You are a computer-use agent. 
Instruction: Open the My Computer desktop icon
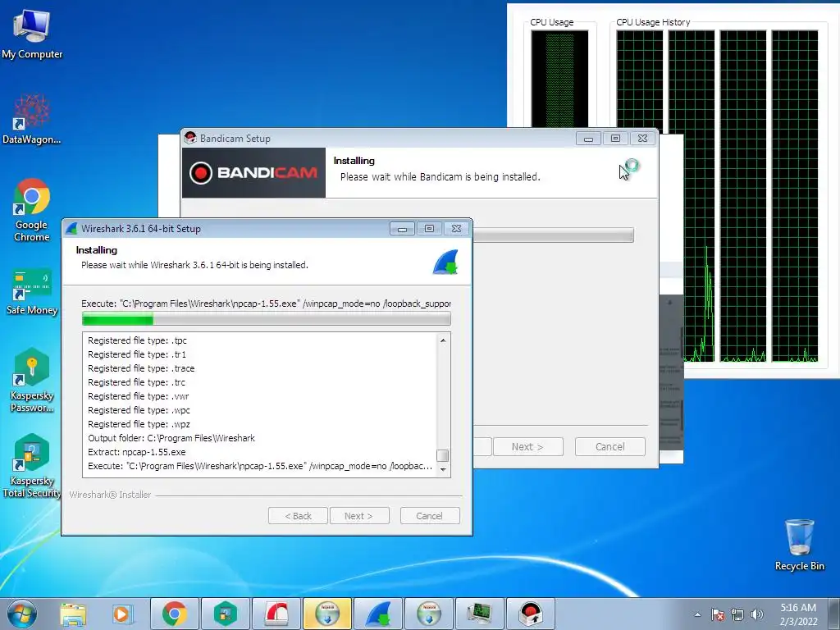32,34
